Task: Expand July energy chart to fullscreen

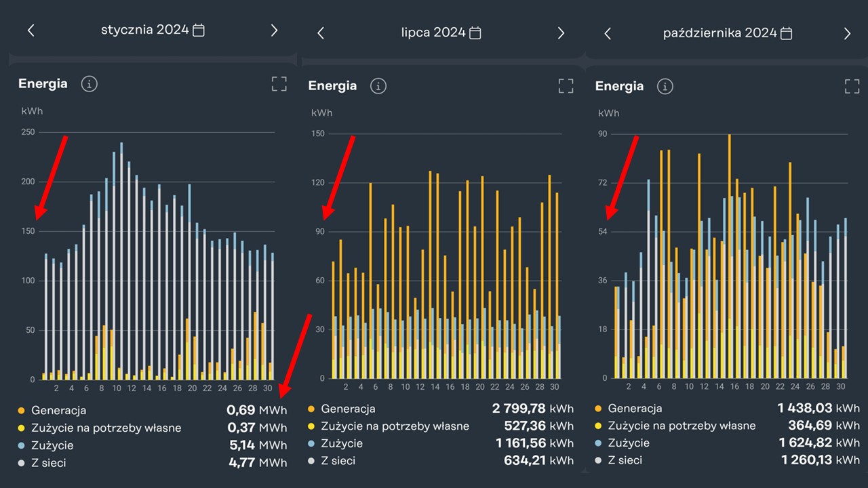Action: click(x=566, y=86)
